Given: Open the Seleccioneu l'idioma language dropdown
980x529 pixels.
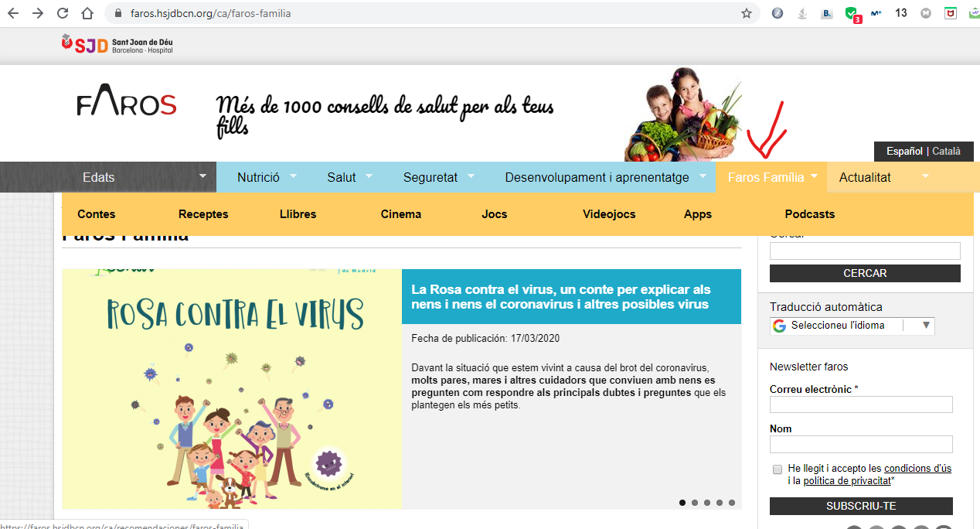Looking at the screenshot, I should [852, 326].
